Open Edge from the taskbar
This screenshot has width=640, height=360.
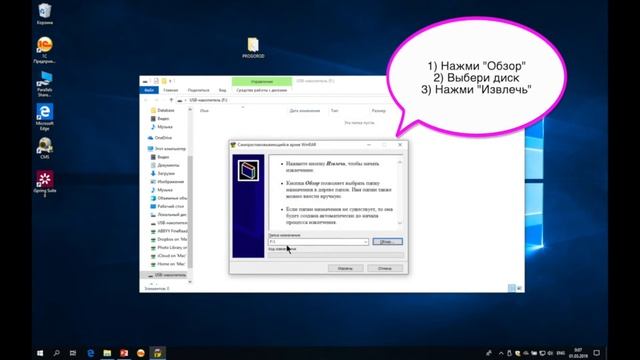coord(91,353)
